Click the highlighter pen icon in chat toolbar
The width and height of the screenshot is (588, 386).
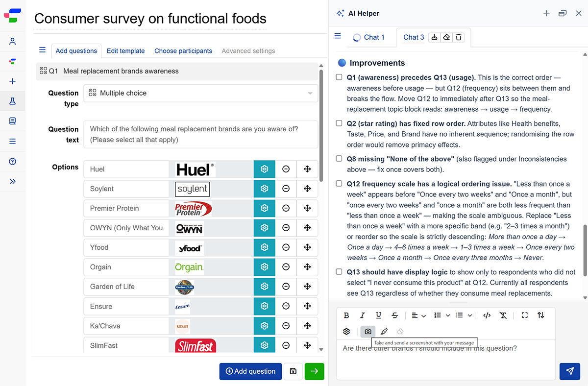pyautogui.click(x=384, y=332)
